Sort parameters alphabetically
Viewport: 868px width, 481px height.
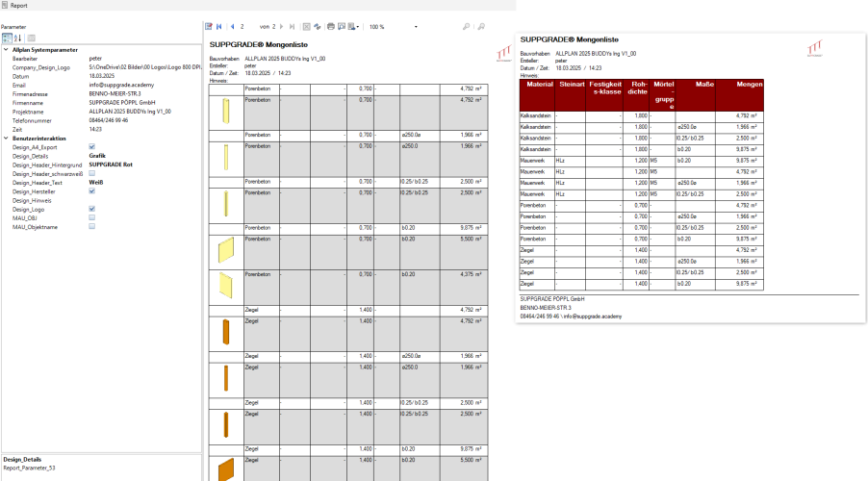point(17,38)
